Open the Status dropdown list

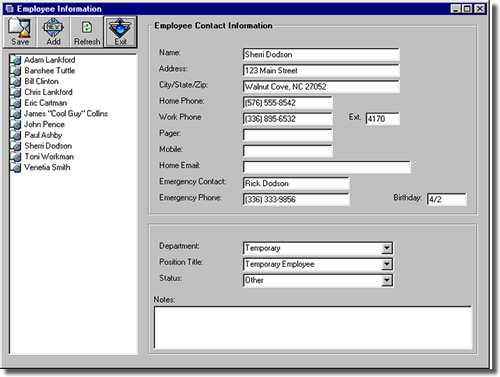[387, 280]
